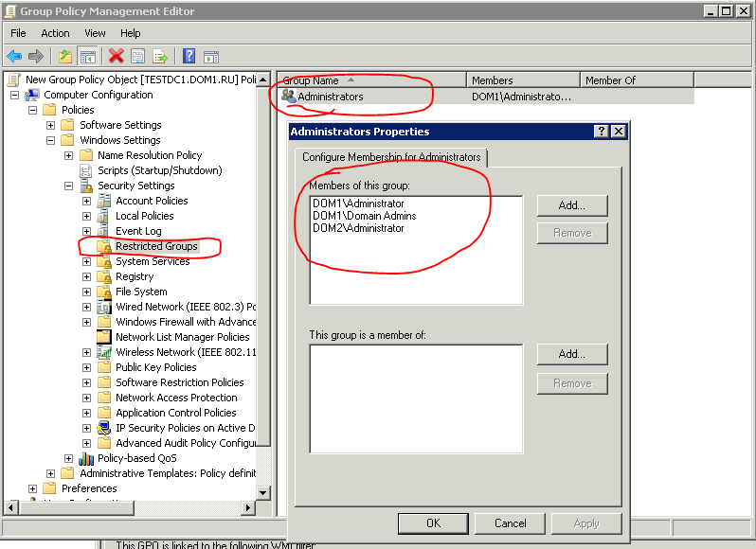
Task: Expand the Software Restriction Policies node
Action: pos(86,382)
